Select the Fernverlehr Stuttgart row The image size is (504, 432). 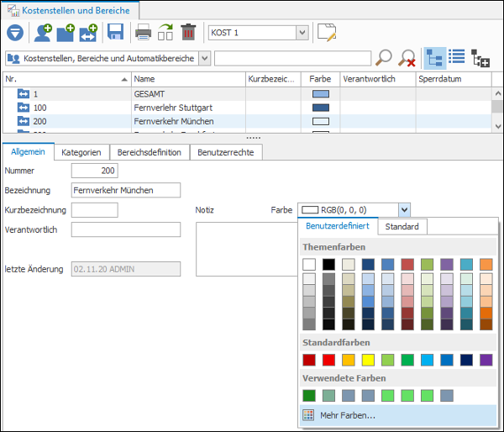point(247,108)
